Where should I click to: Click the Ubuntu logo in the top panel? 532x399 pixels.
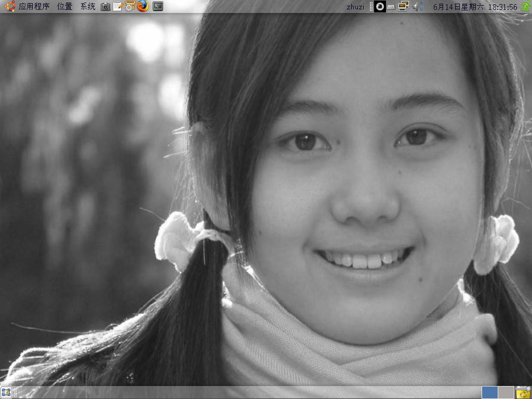click(9, 6)
